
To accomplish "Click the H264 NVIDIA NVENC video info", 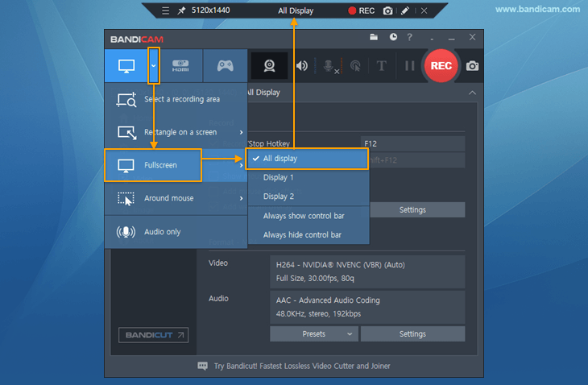I will [367, 271].
